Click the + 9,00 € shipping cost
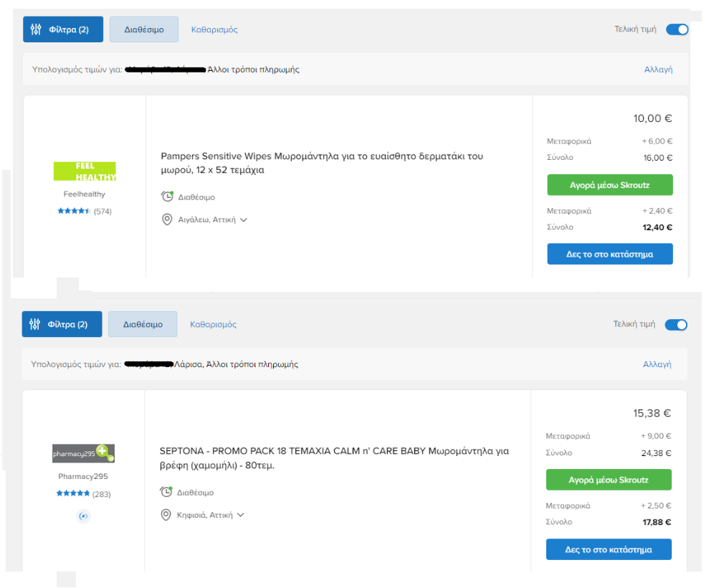Viewport: 714px width, 588px height. pyautogui.click(x=656, y=436)
